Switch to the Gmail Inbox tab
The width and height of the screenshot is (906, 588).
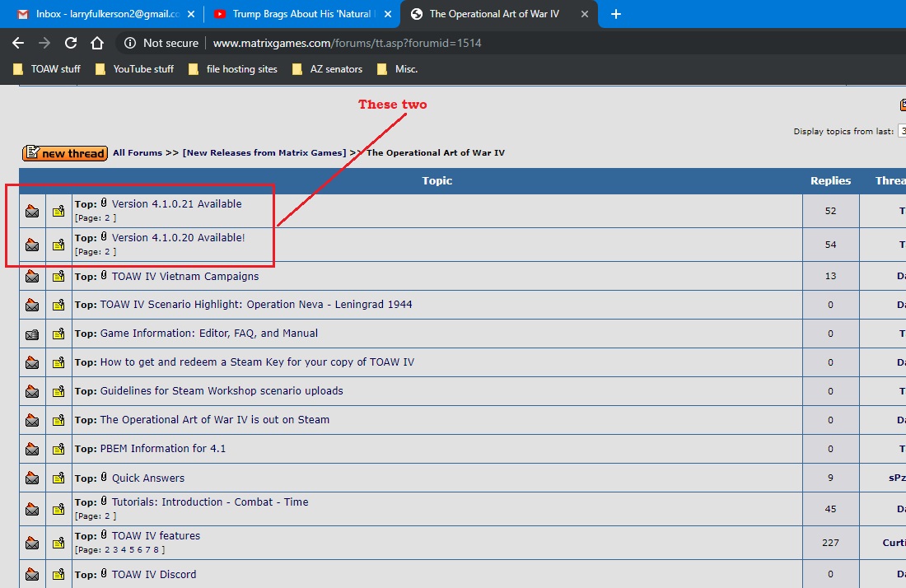pos(102,14)
